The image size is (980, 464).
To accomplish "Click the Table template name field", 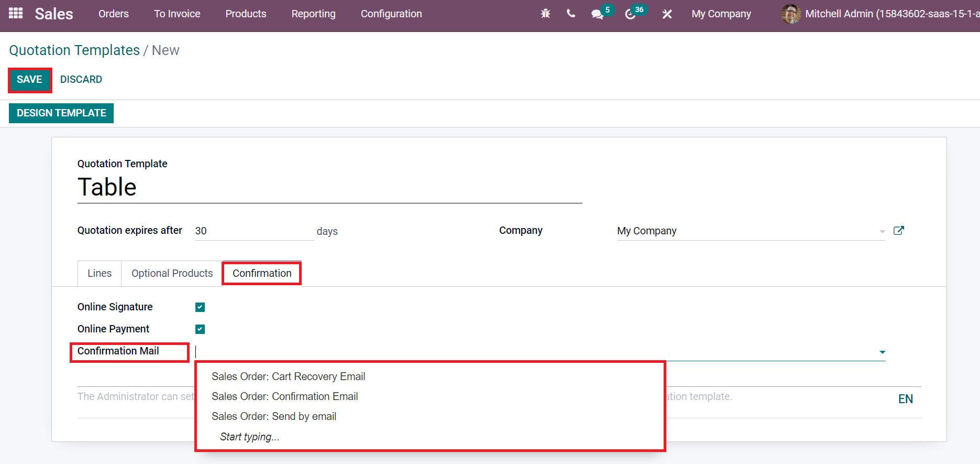I will tap(330, 188).
